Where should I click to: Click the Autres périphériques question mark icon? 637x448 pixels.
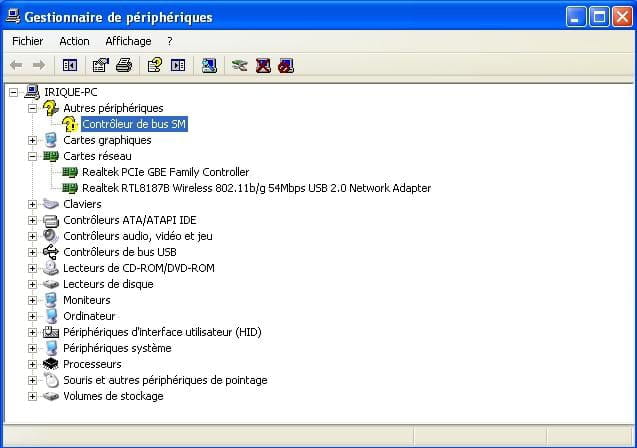(x=51, y=108)
